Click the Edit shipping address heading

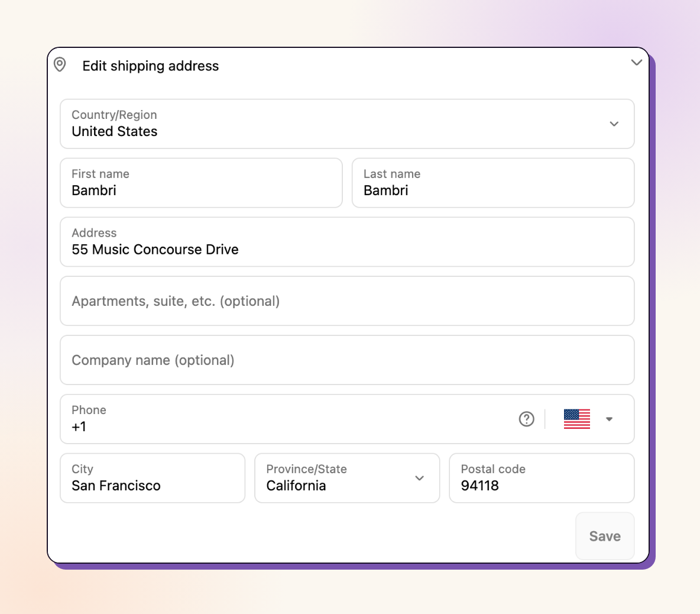click(150, 66)
